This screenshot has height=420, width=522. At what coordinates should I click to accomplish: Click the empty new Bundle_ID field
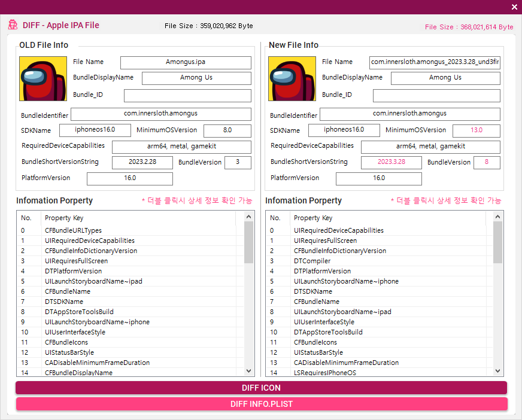(437, 96)
